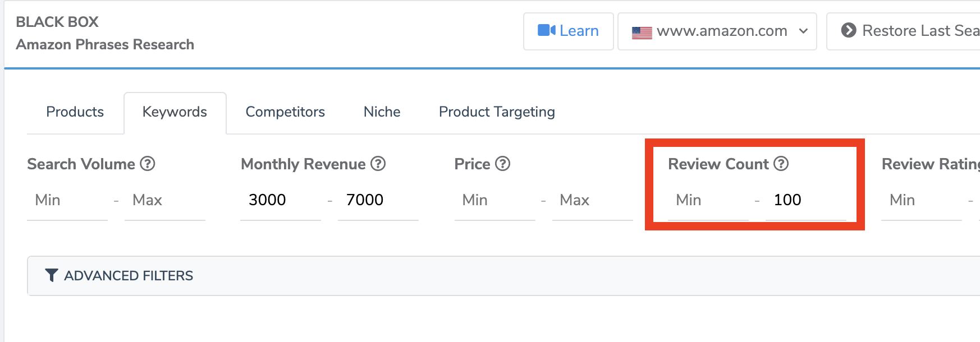Screen dimensions: 980x342
Task: Open the Product Targeting tab
Action: (x=497, y=112)
